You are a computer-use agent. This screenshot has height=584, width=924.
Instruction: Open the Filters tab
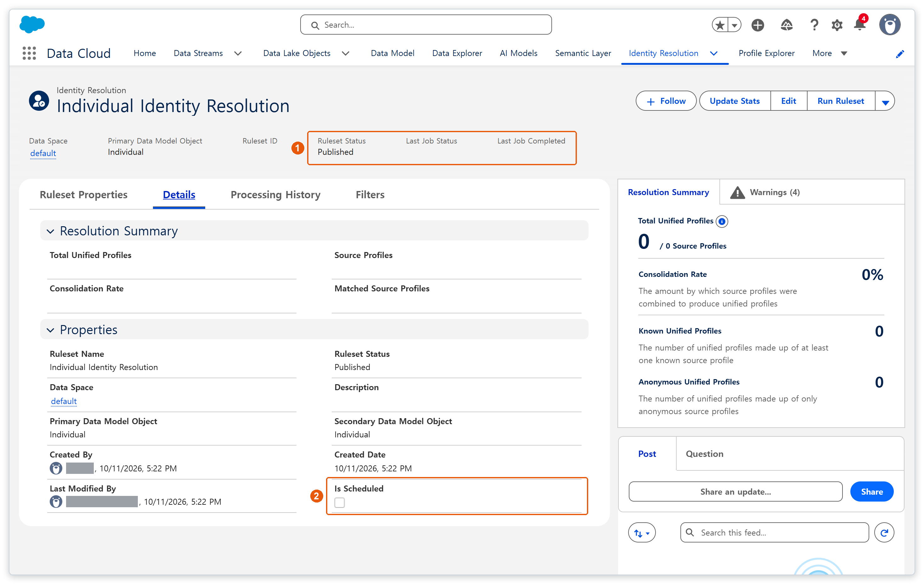pos(370,194)
